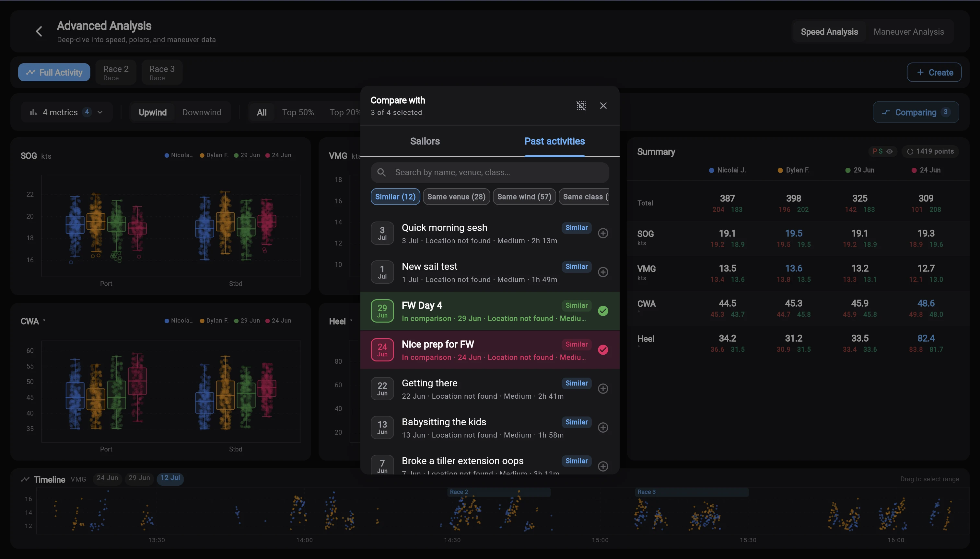
Task: Toggle the 12 Jul chip in Timeline
Action: click(170, 478)
